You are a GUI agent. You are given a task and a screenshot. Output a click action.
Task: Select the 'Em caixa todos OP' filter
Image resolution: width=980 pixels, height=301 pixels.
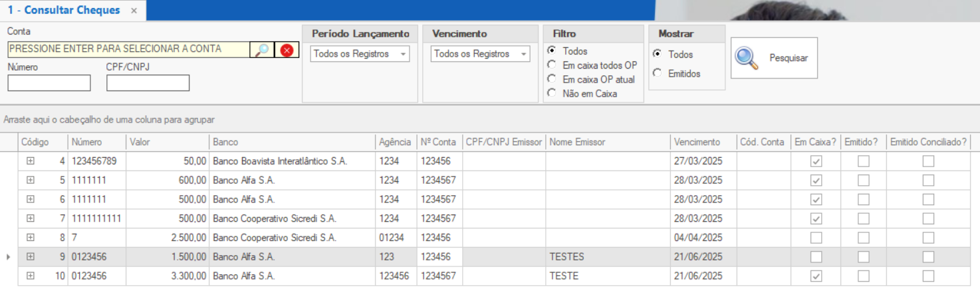point(551,65)
